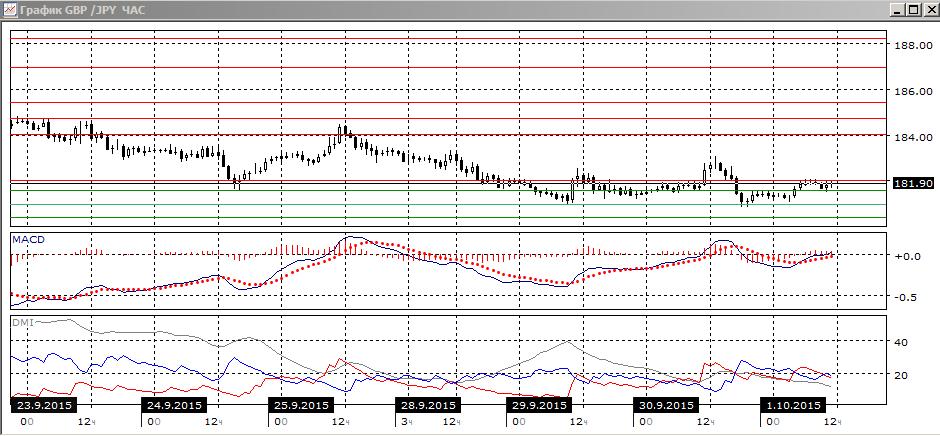Select the 28.9.2015 date marker
This screenshot has width=940, height=436.
[427, 405]
